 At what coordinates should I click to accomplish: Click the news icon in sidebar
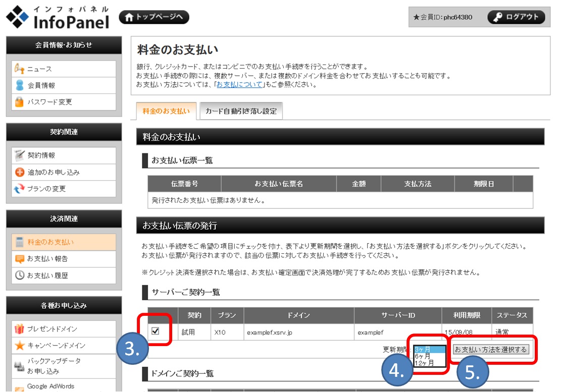pyautogui.click(x=19, y=69)
